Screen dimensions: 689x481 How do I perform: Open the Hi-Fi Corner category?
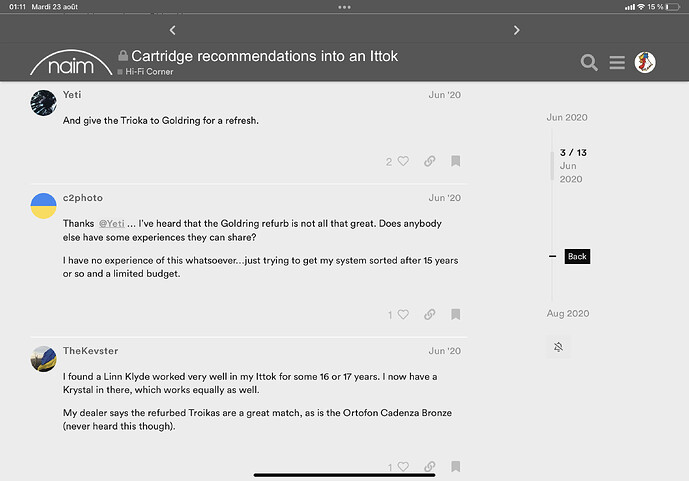point(144,73)
